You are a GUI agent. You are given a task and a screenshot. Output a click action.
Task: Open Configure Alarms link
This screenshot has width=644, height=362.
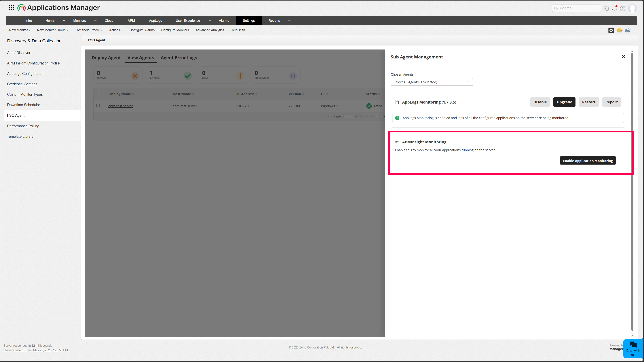point(142,30)
